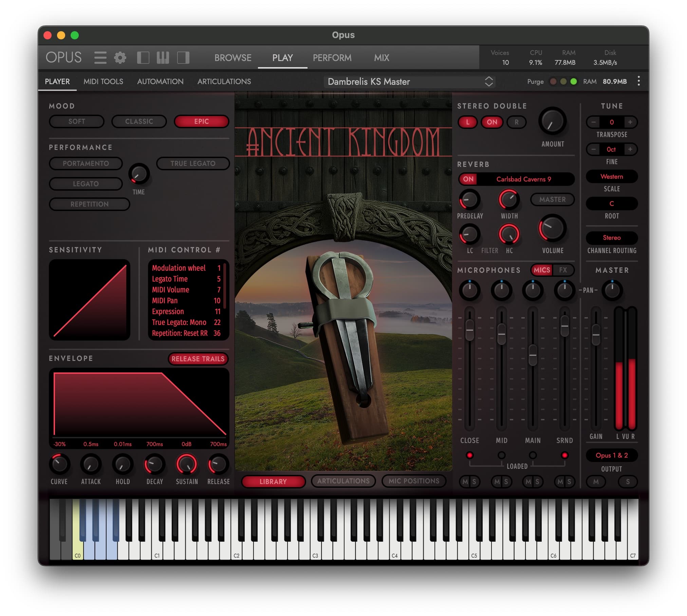Toggle the Portamento performance button
Screen dimensions: 687x616
click(x=86, y=163)
